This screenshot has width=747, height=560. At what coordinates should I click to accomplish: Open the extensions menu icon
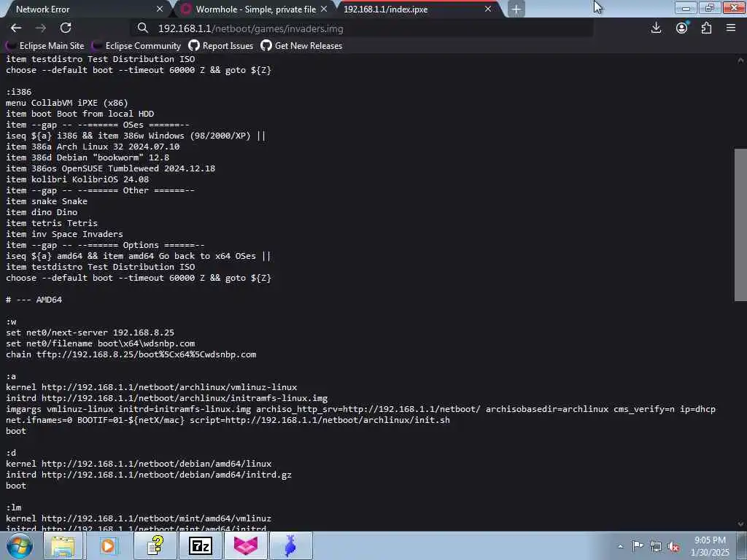[706, 28]
